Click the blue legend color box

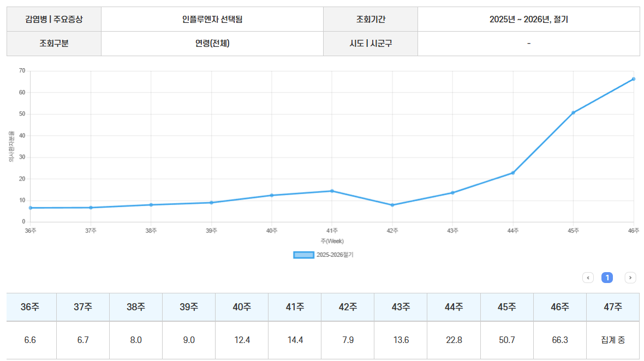click(304, 255)
